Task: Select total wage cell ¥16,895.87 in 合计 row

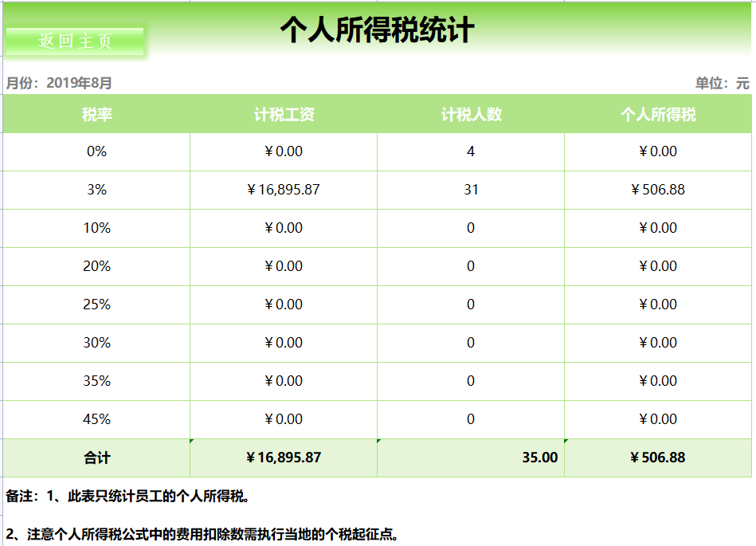Action: (x=284, y=458)
